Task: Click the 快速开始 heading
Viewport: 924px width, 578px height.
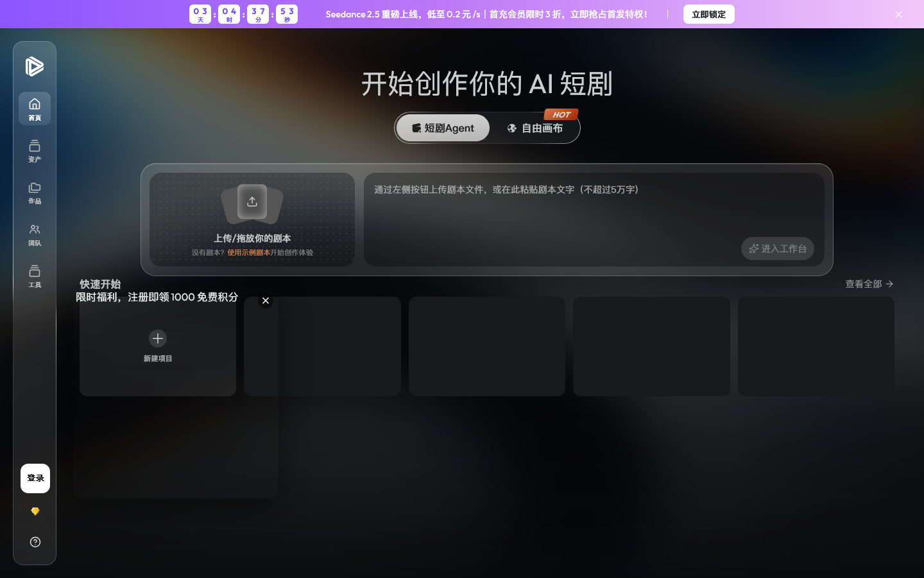Action: [100, 284]
